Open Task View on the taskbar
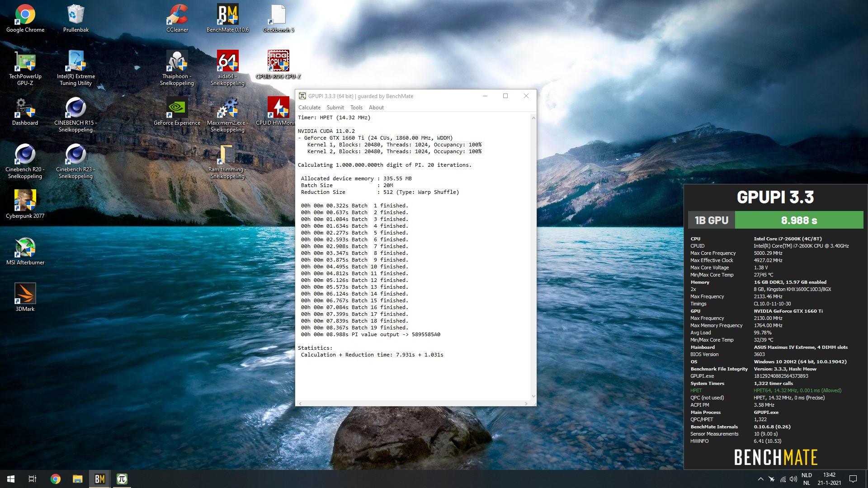Screen dimensions: 868x488 pos(33,479)
